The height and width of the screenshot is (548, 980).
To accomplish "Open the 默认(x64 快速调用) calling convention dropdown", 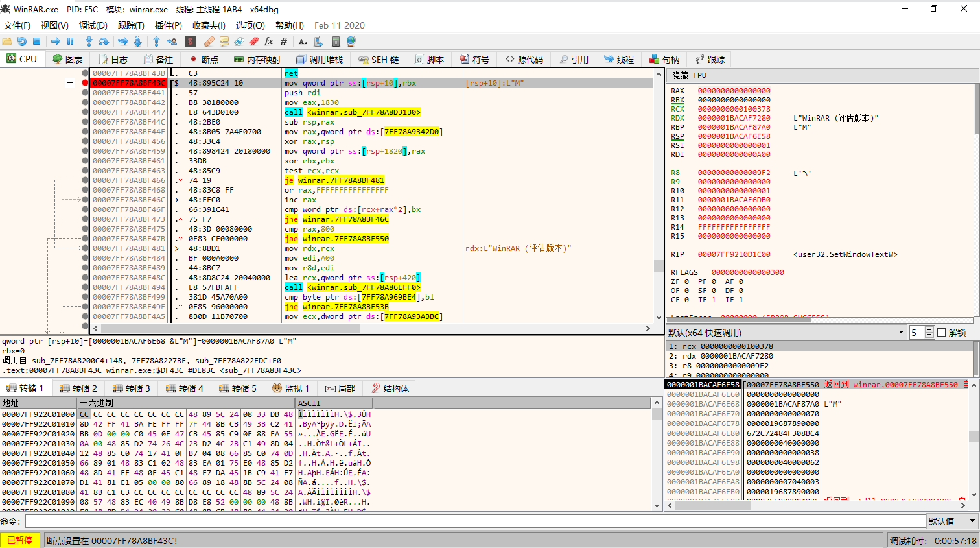I will click(787, 333).
